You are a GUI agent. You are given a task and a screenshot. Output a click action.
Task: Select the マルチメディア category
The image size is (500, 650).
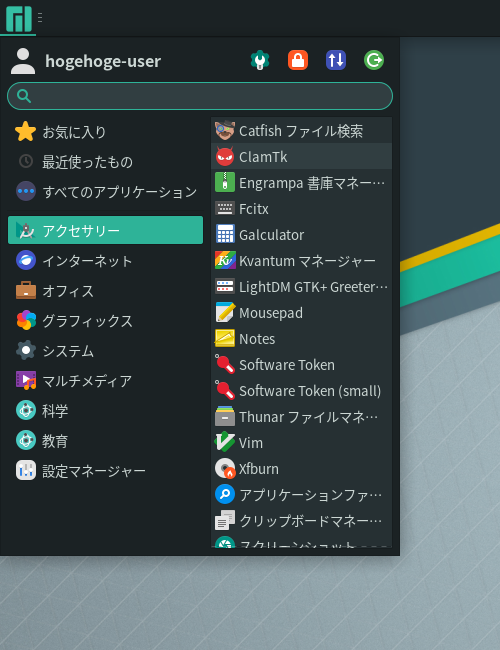pos(105,381)
